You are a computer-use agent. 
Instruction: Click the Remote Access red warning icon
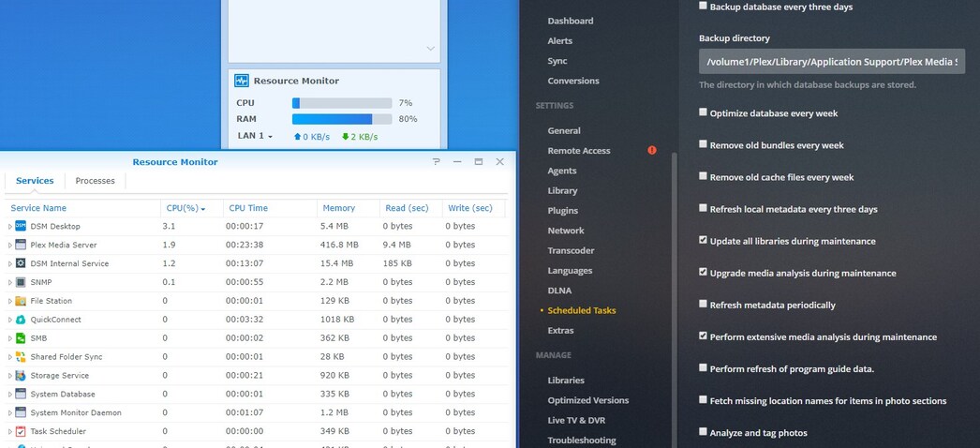tap(652, 150)
